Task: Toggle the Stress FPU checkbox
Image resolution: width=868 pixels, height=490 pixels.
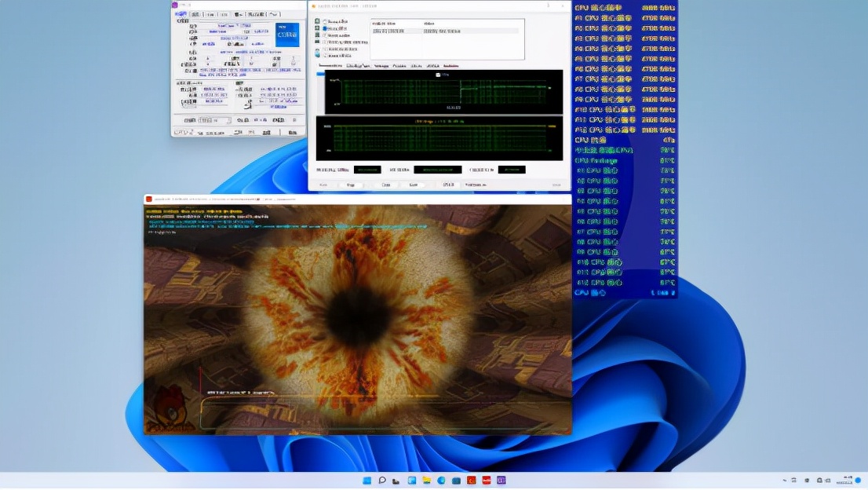Action: pyautogui.click(x=325, y=28)
